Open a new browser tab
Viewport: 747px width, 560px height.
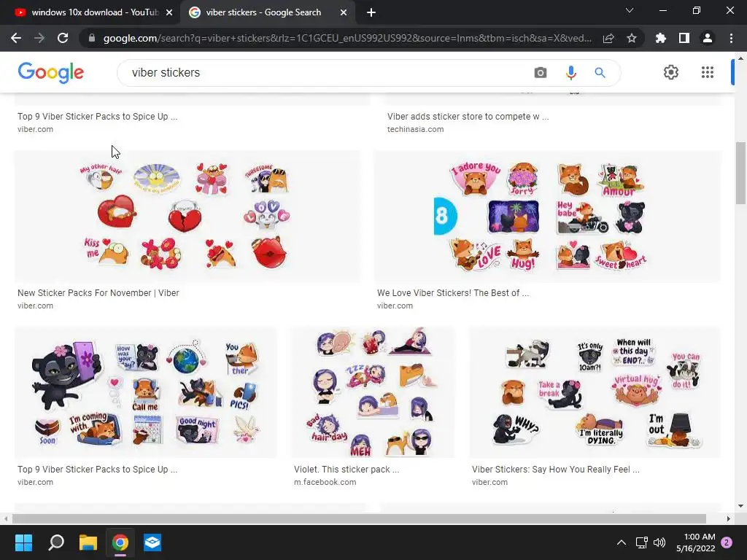click(371, 12)
